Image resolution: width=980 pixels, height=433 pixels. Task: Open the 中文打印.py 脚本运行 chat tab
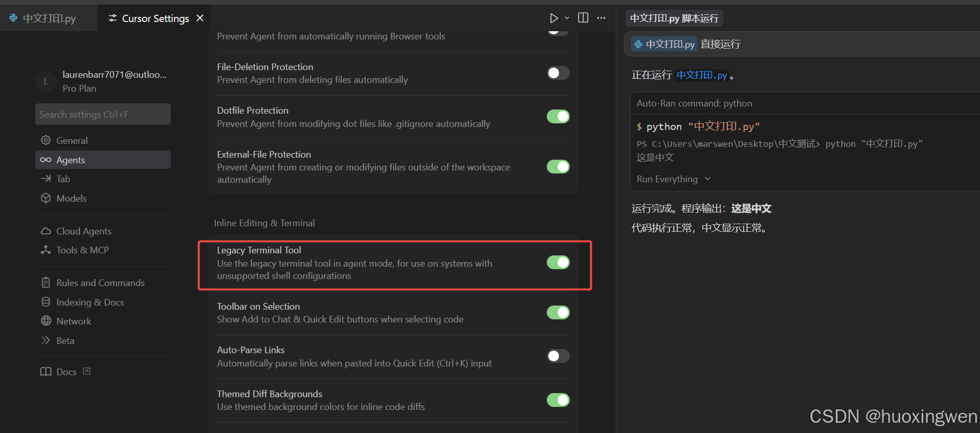coord(674,18)
